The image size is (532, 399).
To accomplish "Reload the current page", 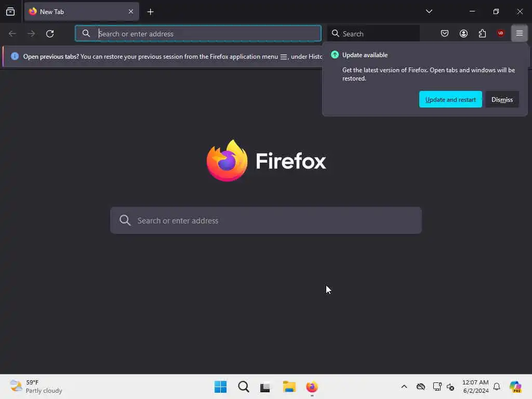I will pos(50,34).
